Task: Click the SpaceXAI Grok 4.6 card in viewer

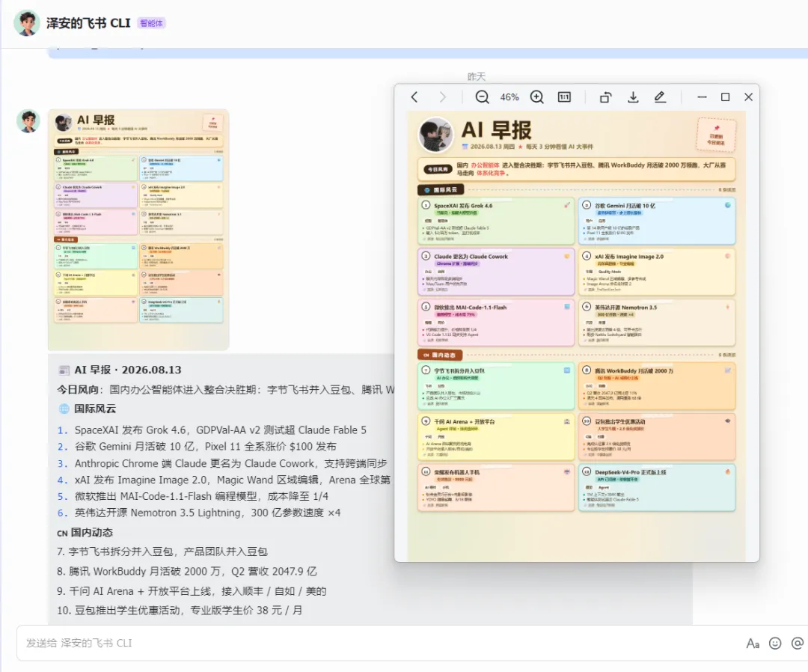Action: tap(496, 221)
